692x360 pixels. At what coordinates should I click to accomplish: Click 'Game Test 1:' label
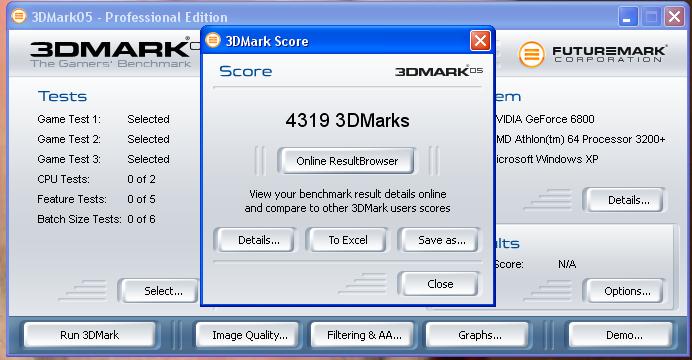point(69,119)
